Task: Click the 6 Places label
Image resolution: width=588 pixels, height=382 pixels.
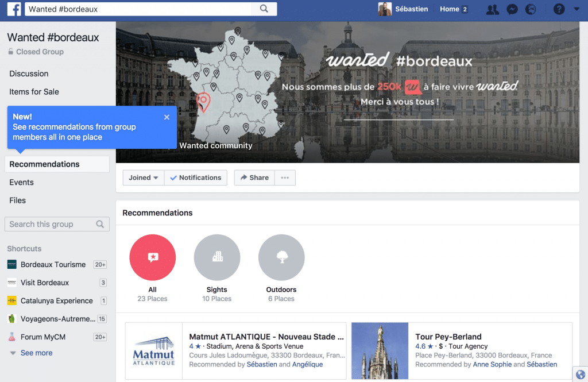Action: (281, 299)
